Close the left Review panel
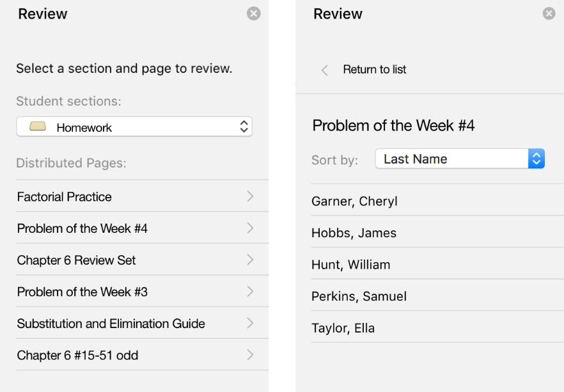Screen dimensions: 564x392 point(254,13)
